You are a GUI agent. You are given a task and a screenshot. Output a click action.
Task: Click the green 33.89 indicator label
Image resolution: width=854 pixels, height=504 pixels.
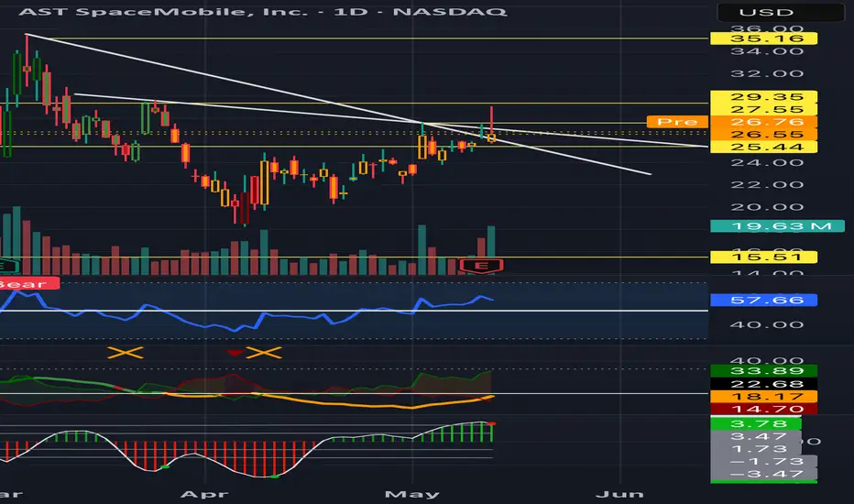click(x=763, y=371)
